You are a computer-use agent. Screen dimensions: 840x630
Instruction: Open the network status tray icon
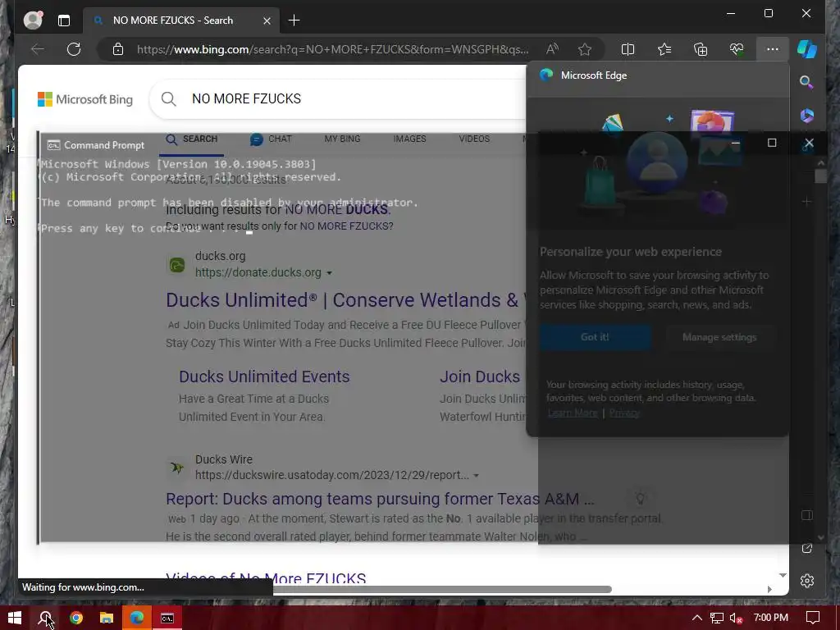pyautogui.click(x=716, y=618)
